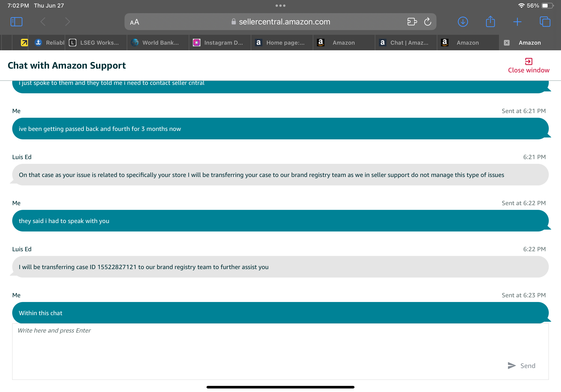Image resolution: width=561 pixels, height=392 pixels.
Task: Open the Share sheet icon
Action: coord(490,21)
